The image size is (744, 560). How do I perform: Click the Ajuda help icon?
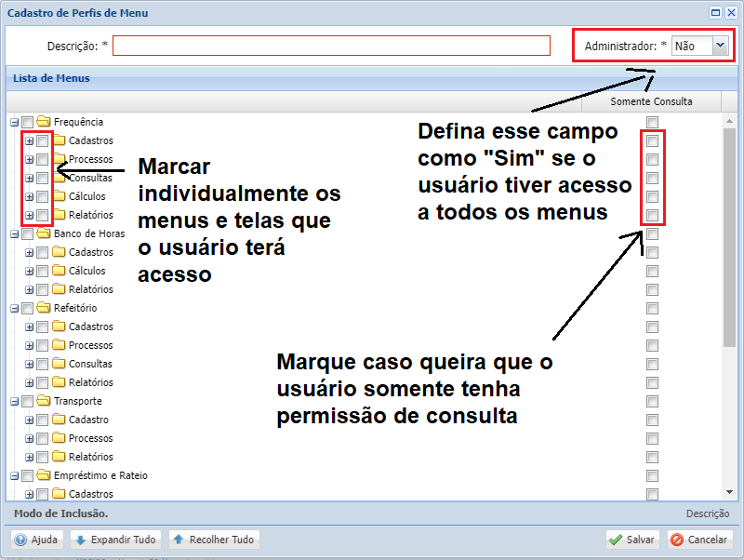(20, 540)
